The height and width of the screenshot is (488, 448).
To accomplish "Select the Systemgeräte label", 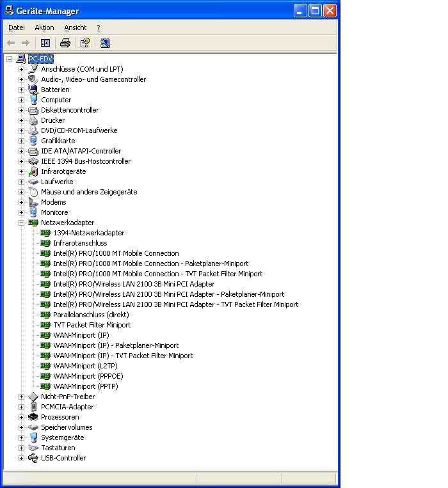I will tap(63, 437).
